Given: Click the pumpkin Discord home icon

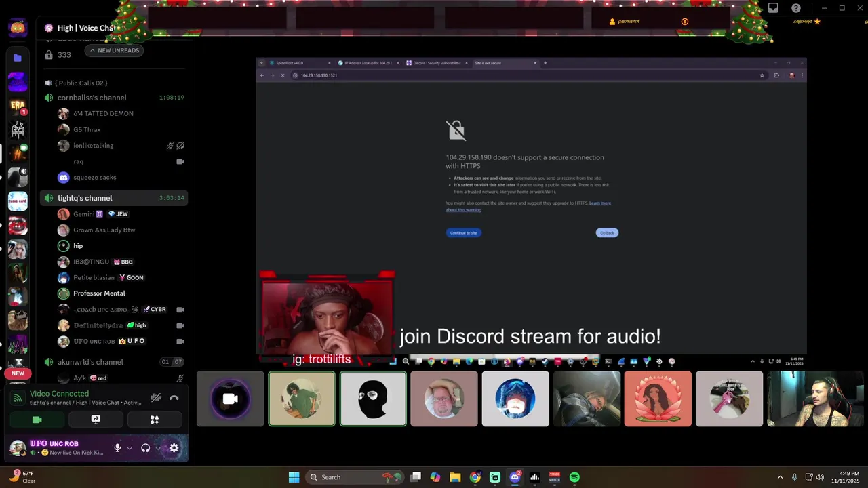Looking at the screenshot, I should click(18, 28).
